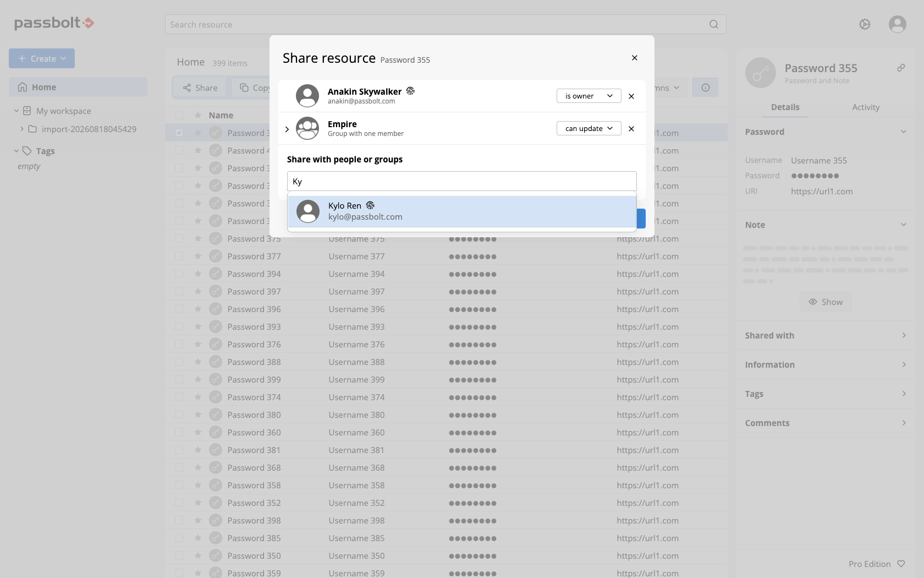The height and width of the screenshot is (578, 924).
Task: Check the Password 394 row checkbox
Action: click(179, 274)
